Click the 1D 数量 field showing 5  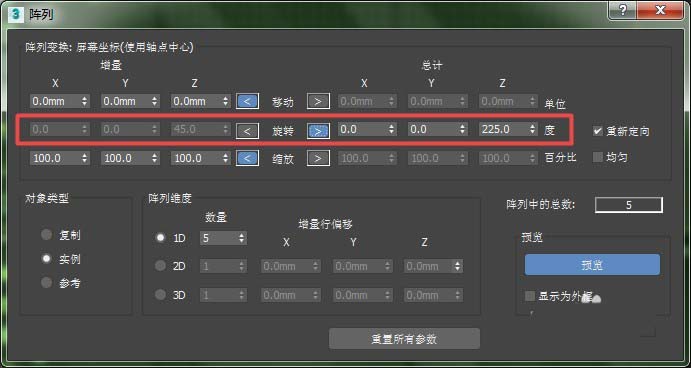click(x=223, y=238)
